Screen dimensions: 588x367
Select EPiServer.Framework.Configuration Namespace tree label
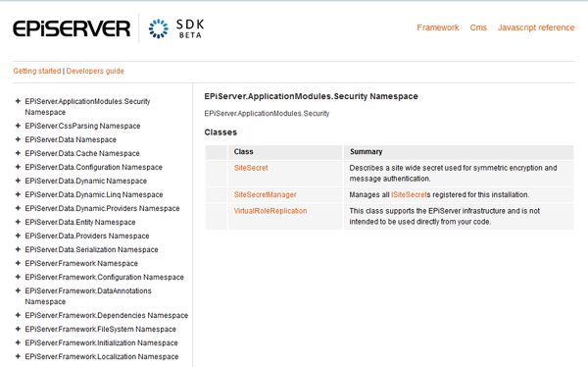tap(104, 278)
